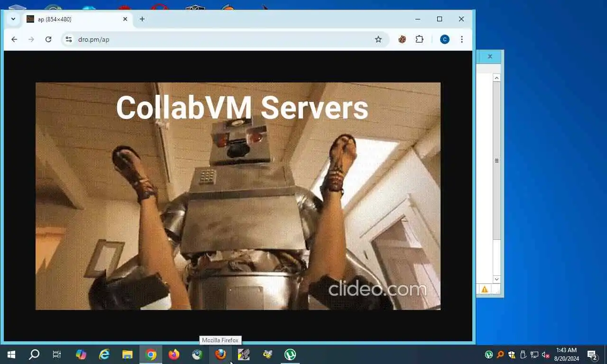
Task: Launch Copilot from the taskbar
Action: [81, 355]
